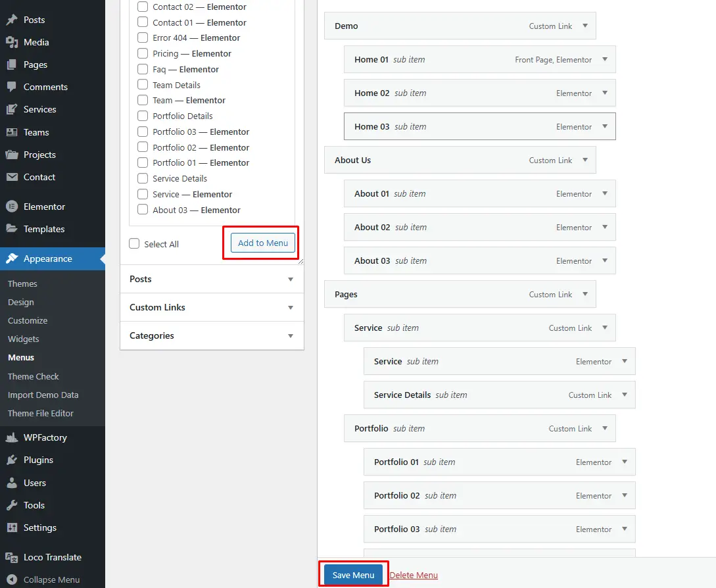Viewport: 716px width, 588px height.
Task: Go to the Customize submenu item
Action: pyautogui.click(x=28, y=321)
